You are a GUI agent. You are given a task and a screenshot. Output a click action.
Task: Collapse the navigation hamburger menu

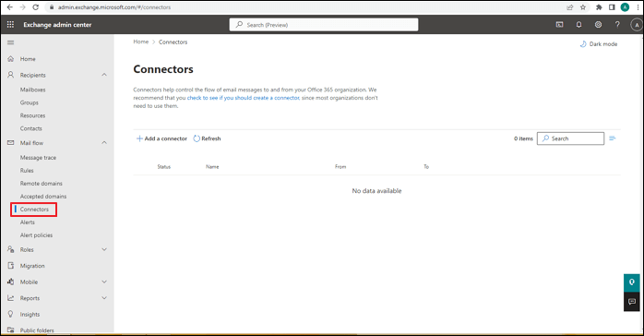click(11, 42)
